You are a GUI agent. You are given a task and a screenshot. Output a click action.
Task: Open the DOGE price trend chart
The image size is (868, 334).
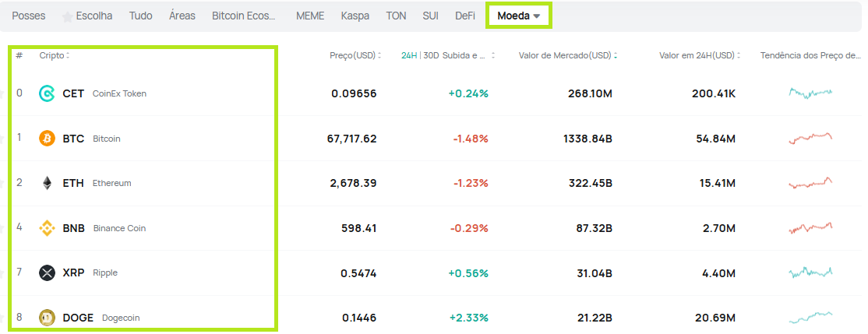pyautogui.click(x=810, y=318)
